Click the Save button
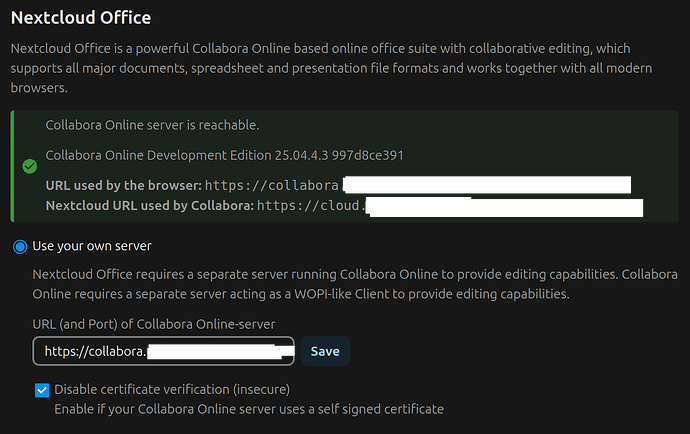Viewport: 690px width, 434px height. (x=325, y=351)
